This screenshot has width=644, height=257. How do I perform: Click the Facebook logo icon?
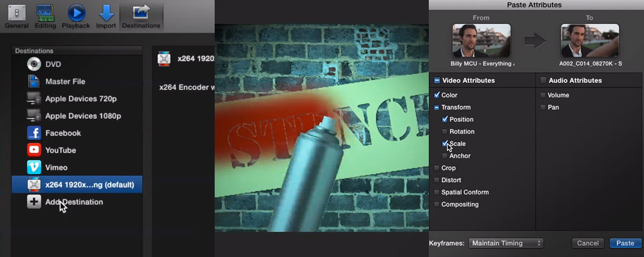tap(34, 133)
